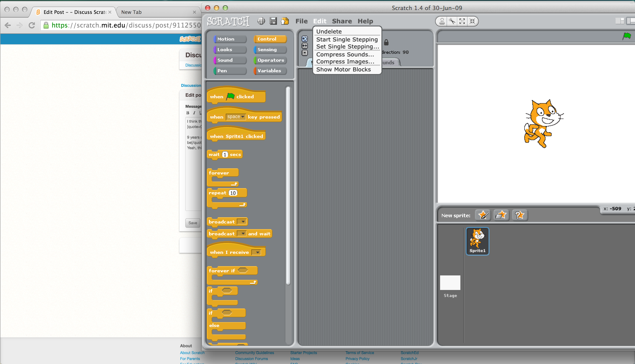Image resolution: width=635 pixels, height=364 pixels.
Task: Click the floppy disk save icon
Action: tap(273, 21)
